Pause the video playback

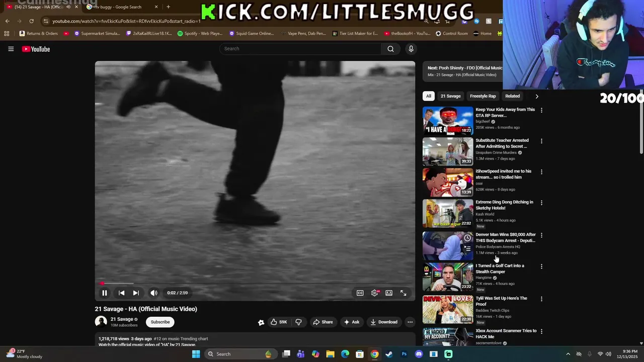105,293
